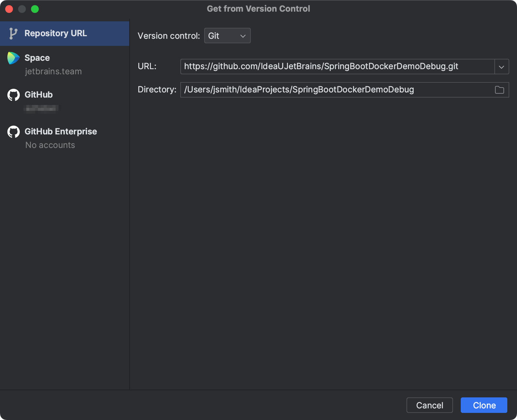Viewport: 517px width, 420px height.
Task: Click the yellow minimize traffic light
Action: 22,9
